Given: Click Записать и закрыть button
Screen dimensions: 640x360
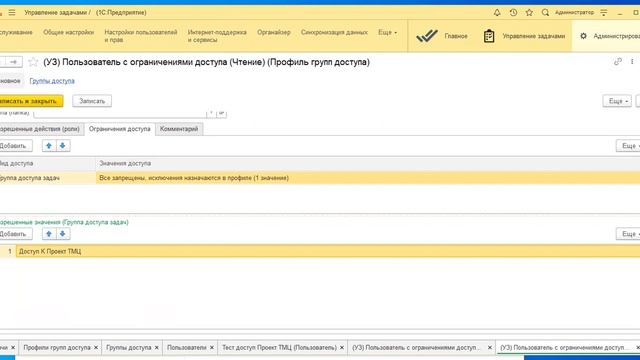Looking at the screenshot, I should pyautogui.click(x=31, y=101).
